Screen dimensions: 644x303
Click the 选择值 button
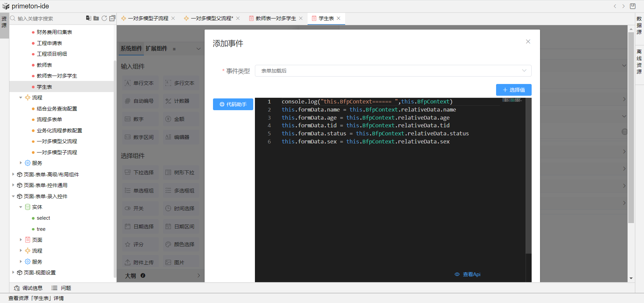pos(514,90)
